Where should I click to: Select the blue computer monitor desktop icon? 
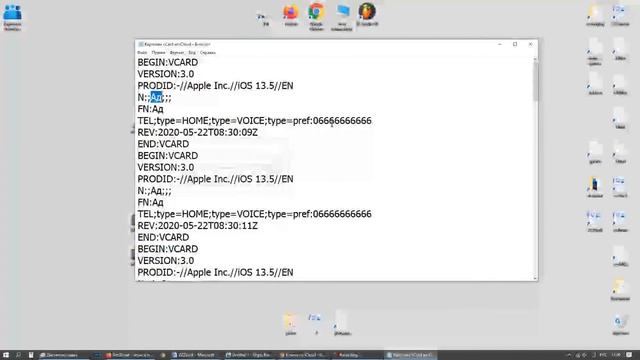pos(342,17)
